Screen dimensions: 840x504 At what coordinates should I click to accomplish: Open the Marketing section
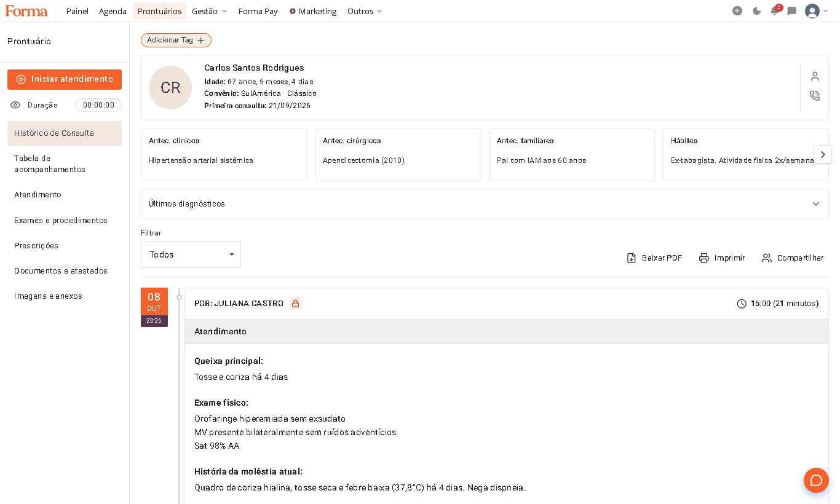(x=313, y=11)
